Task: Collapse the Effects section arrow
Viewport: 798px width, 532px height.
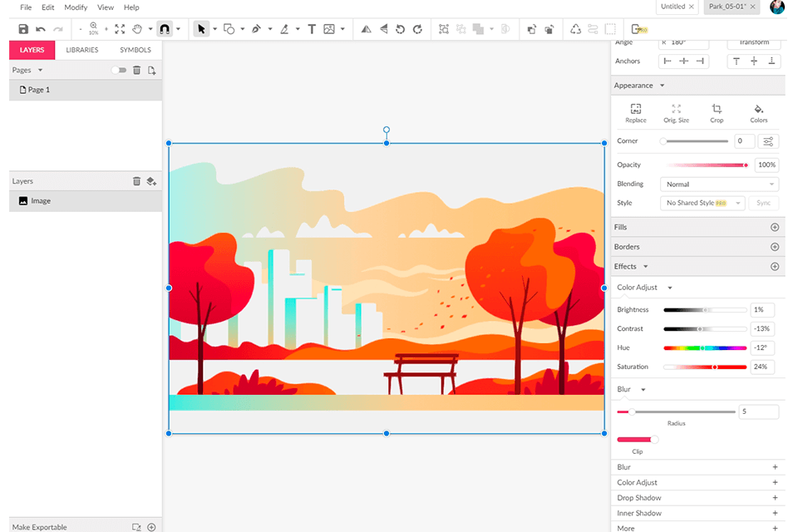Action: click(646, 267)
